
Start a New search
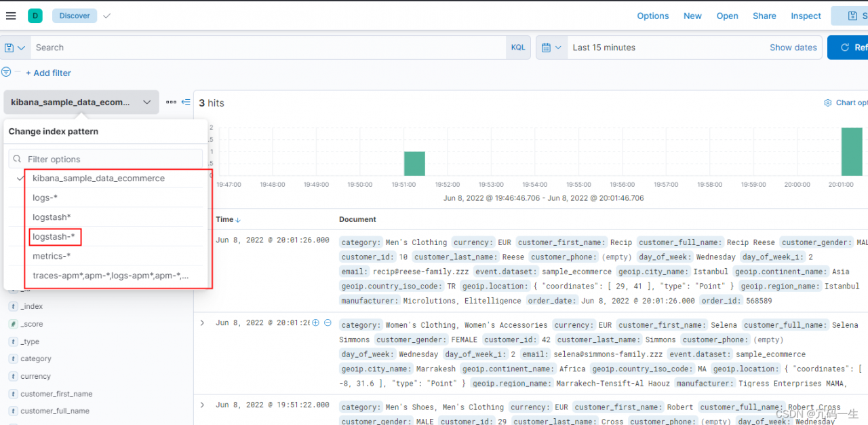click(692, 16)
